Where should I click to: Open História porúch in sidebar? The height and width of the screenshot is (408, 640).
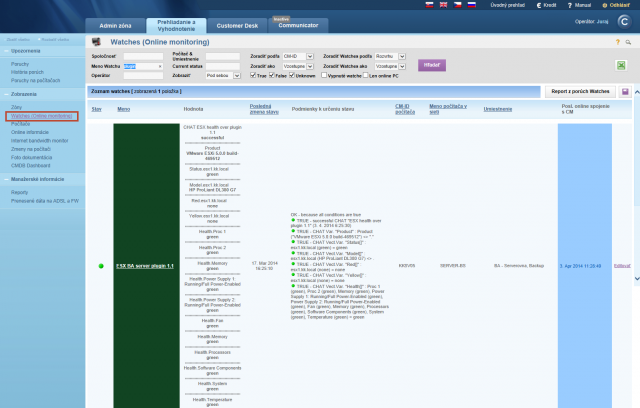pyautogui.click(x=27, y=72)
